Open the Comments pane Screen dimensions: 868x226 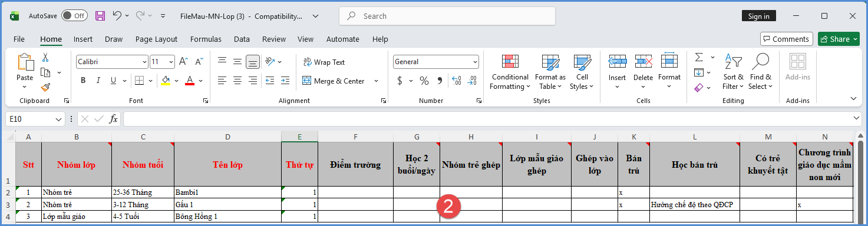[x=787, y=39]
